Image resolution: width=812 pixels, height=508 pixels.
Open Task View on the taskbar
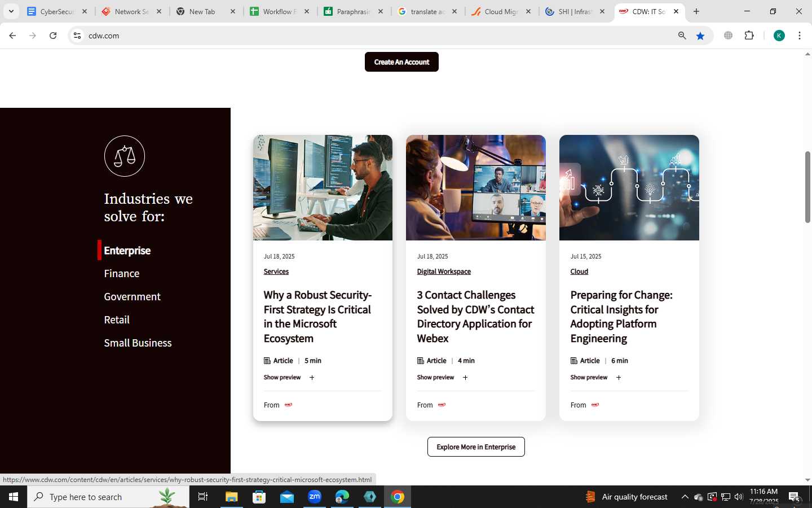(203, 497)
